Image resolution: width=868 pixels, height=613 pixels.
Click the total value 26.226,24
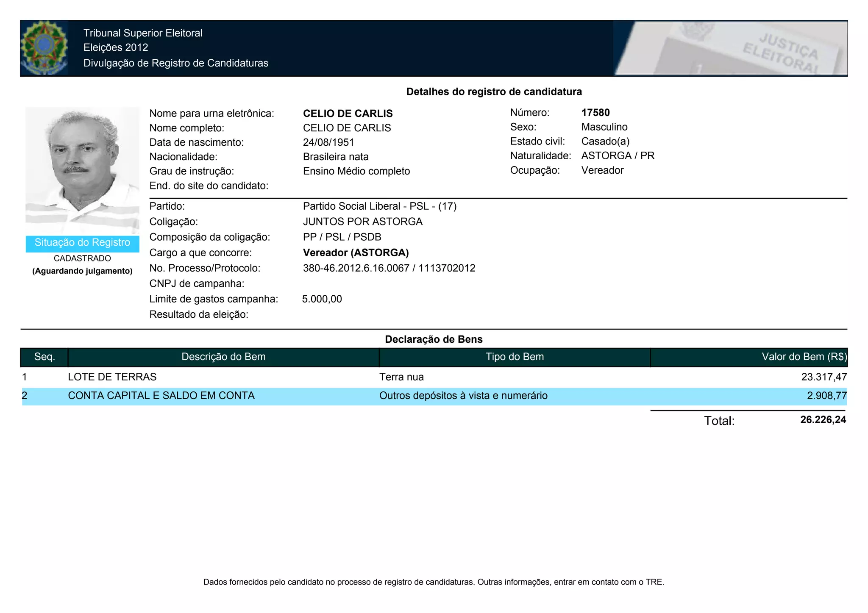(x=823, y=420)
